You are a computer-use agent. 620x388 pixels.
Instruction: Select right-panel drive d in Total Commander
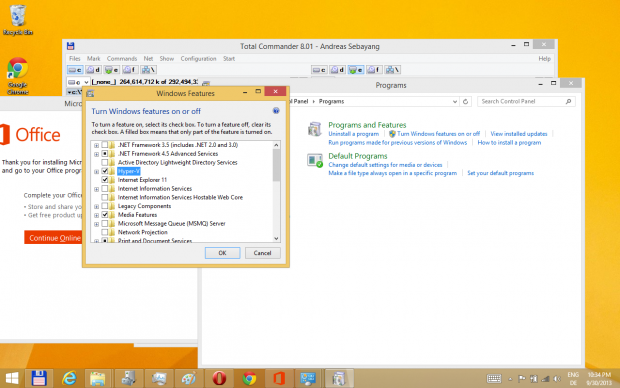(x=337, y=70)
